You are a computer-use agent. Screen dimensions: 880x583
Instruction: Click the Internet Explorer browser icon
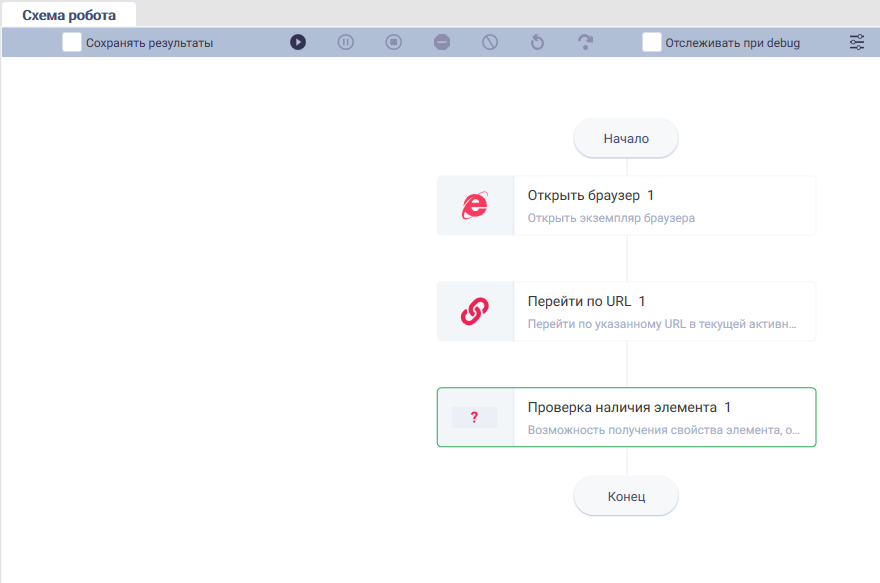point(475,205)
